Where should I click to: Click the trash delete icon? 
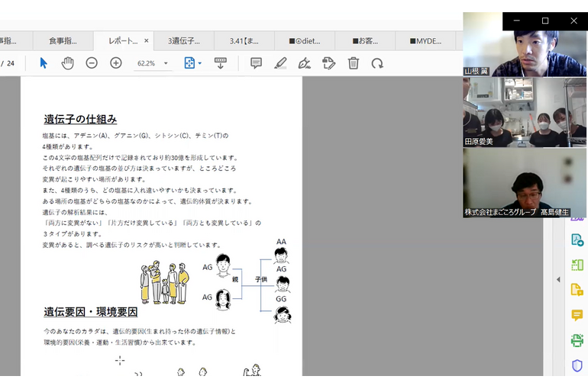pos(354,63)
